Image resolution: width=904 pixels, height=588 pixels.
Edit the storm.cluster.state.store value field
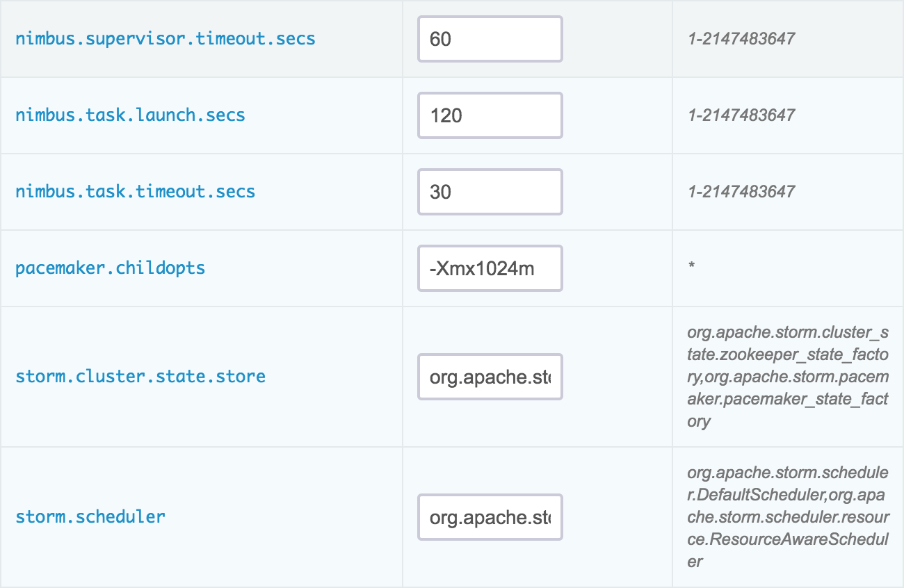[490, 377]
